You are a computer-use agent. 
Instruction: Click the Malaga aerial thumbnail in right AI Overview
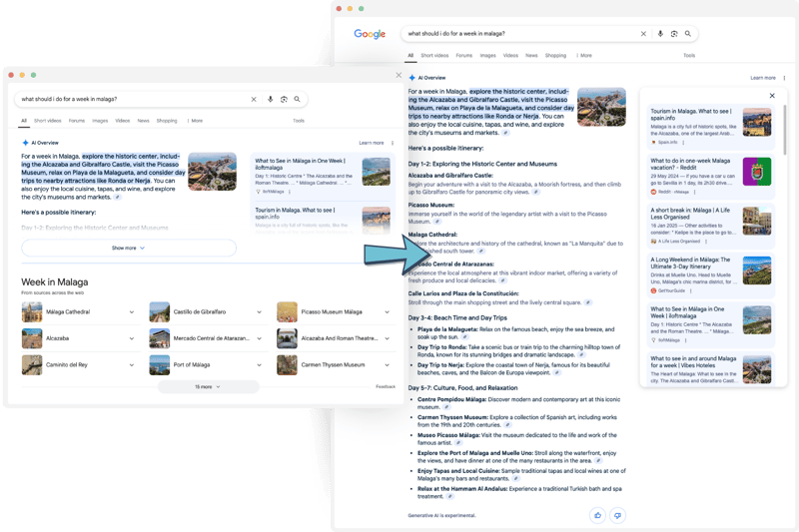point(601,107)
